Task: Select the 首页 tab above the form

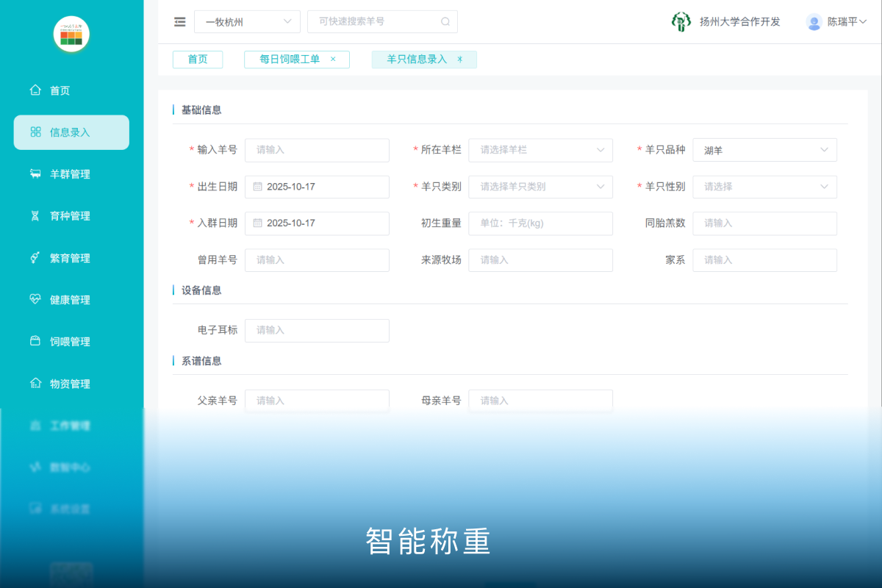Action: tap(197, 59)
